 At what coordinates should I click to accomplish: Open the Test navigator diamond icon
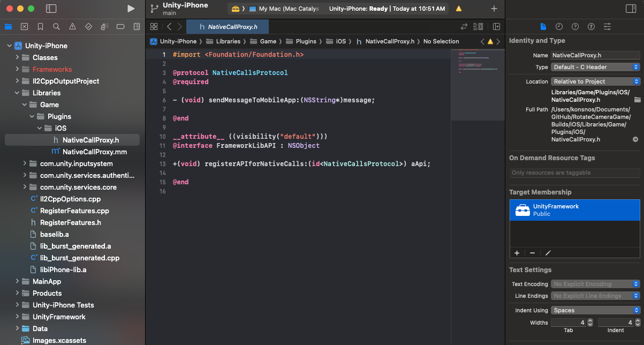88,26
